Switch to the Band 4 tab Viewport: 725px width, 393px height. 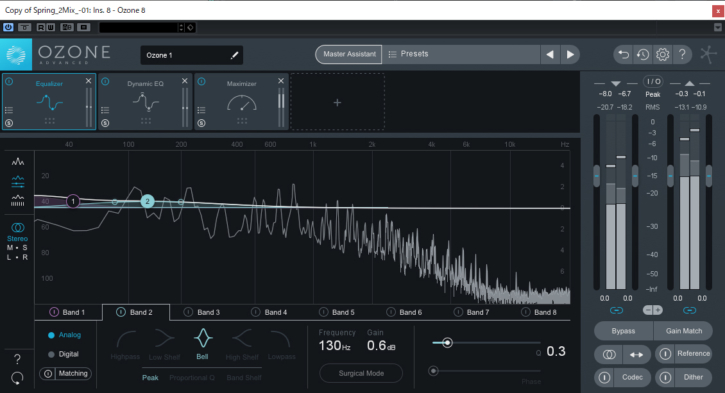click(270, 313)
